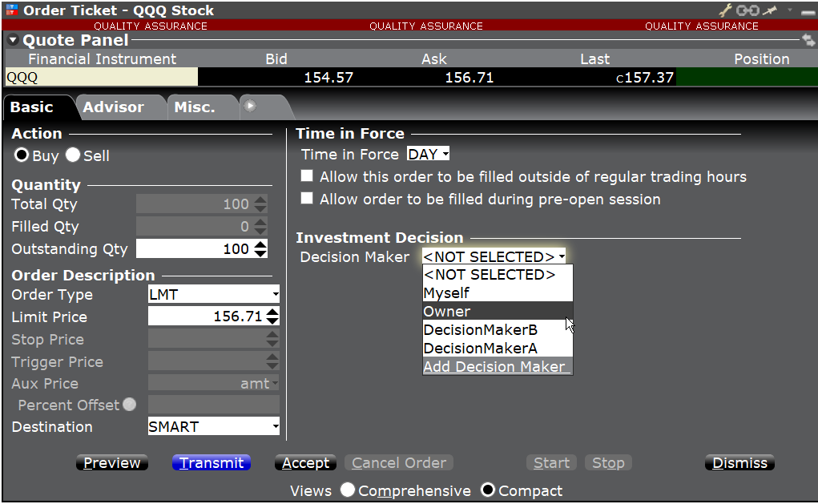Open the Destination SMART dropdown
The height and width of the screenshot is (504, 818).
(x=214, y=427)
